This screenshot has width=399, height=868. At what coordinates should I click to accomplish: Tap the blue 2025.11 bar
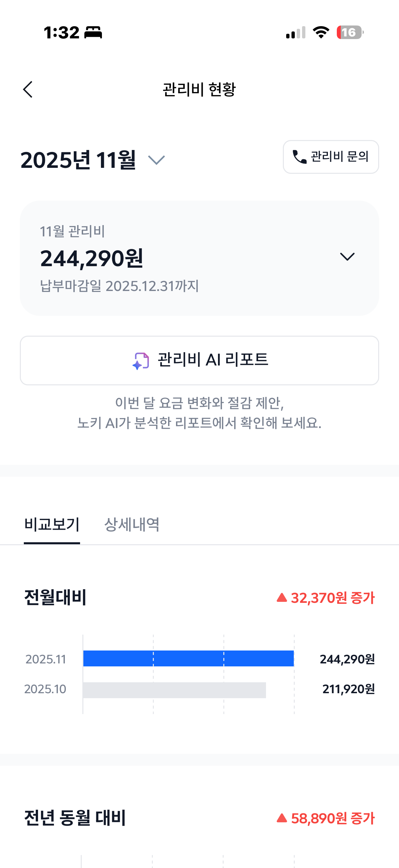coord(189,658)
